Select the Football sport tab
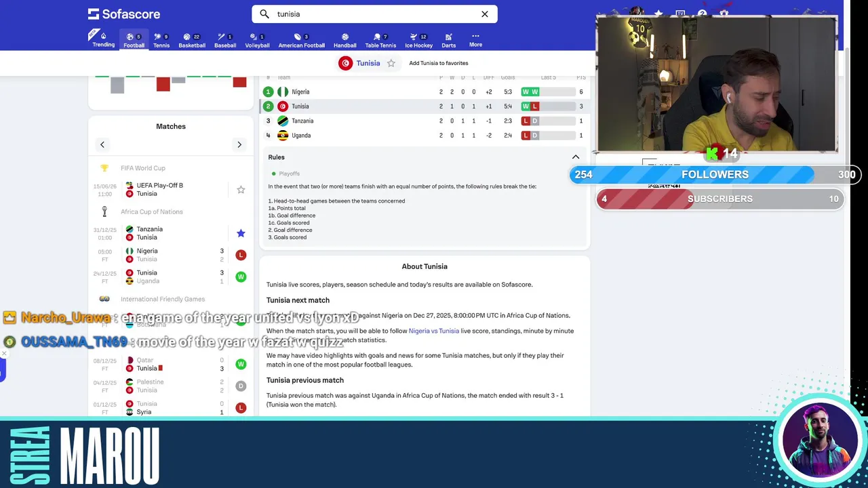 tap(134, 41)
